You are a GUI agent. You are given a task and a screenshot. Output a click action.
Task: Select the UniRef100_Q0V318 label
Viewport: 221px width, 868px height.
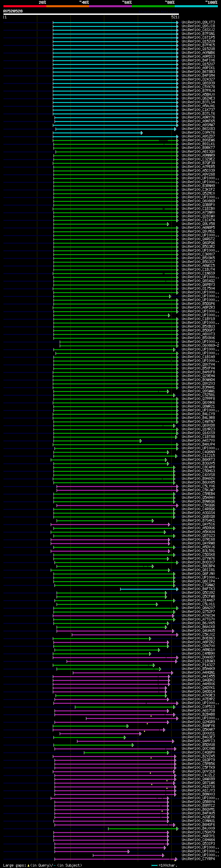tap(198, 772)
